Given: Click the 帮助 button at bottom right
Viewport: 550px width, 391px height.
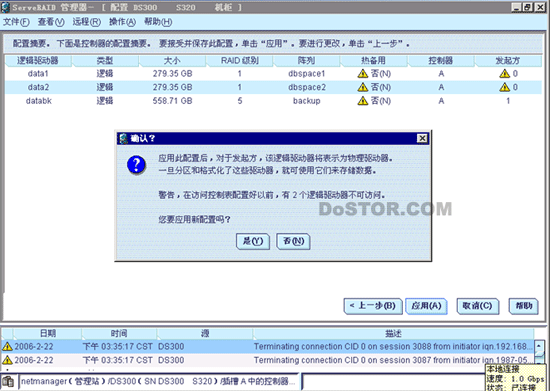Looking at the screenshot, I should (523, 306).
